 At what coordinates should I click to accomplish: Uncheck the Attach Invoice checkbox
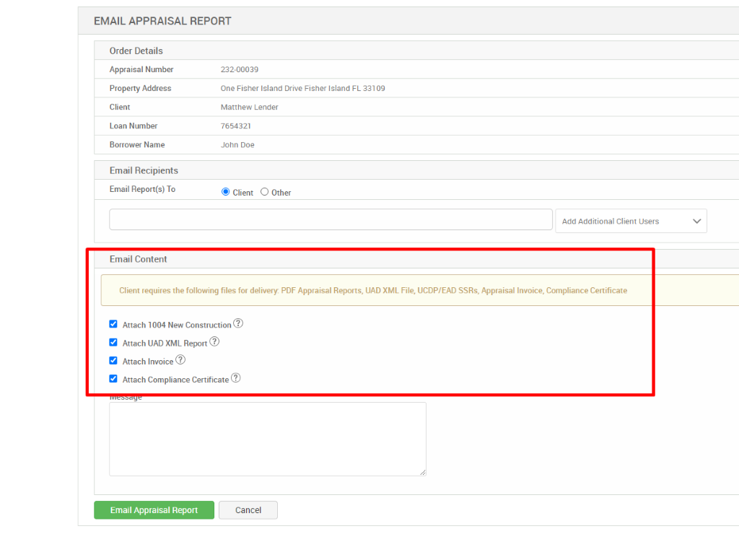point(113,359)
